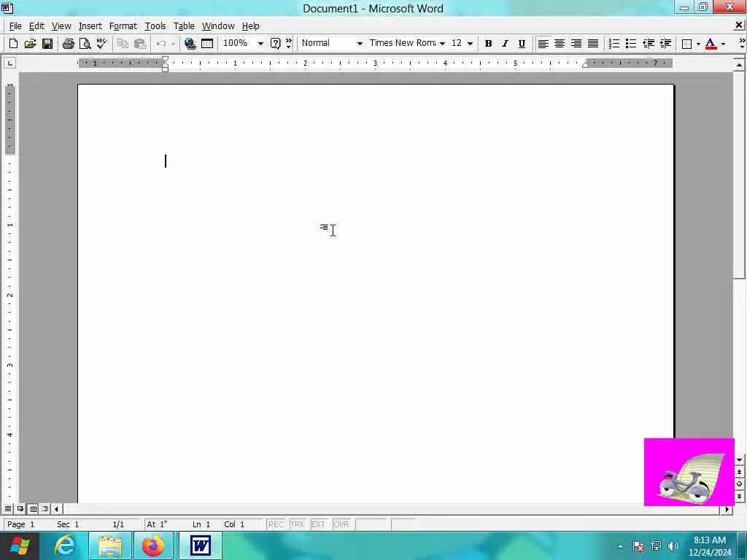Open the font size 12 dropdown
The height and width of the screenshot is (560, 747).
click(x=471, y=44)
